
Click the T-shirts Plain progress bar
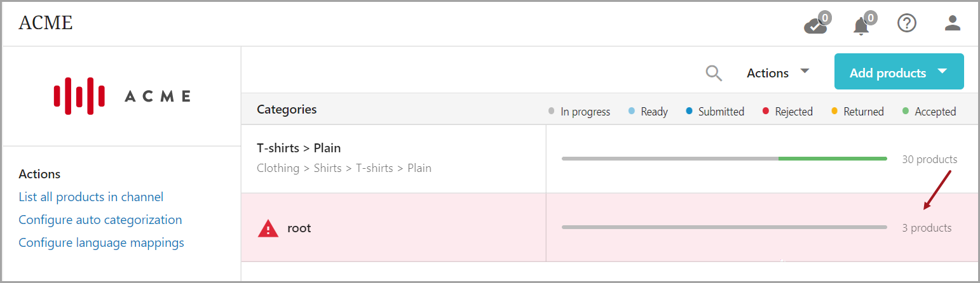(x=724, y=159)
